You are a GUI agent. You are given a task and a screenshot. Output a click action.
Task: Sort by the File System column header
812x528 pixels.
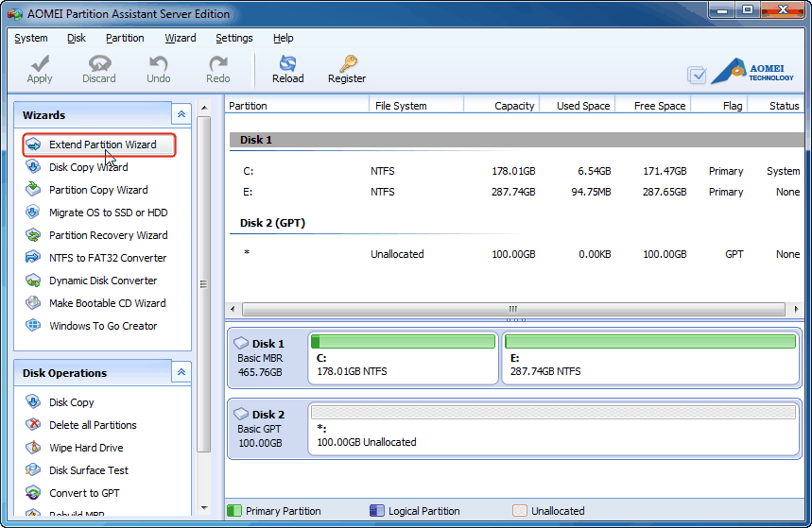(417, 106)
